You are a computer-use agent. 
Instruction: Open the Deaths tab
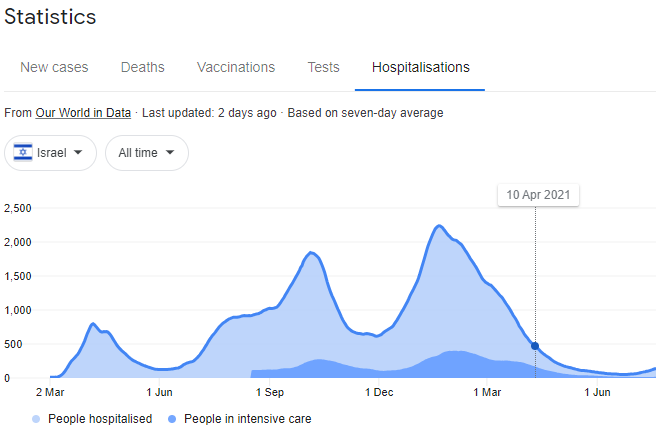click(x=143, y=68)
